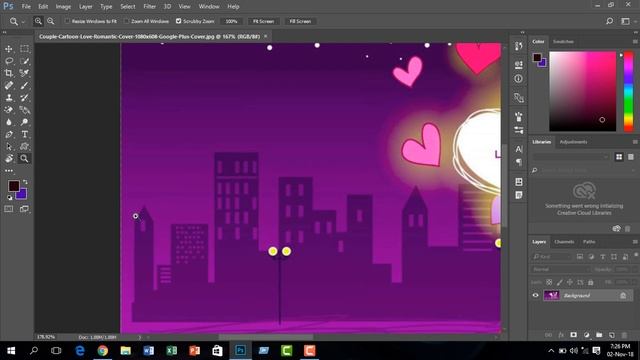This screenshot has width=640, height=360.
Task: Uncheck Scrubby Zoom checkbox
Action: [x=178, y=21]
